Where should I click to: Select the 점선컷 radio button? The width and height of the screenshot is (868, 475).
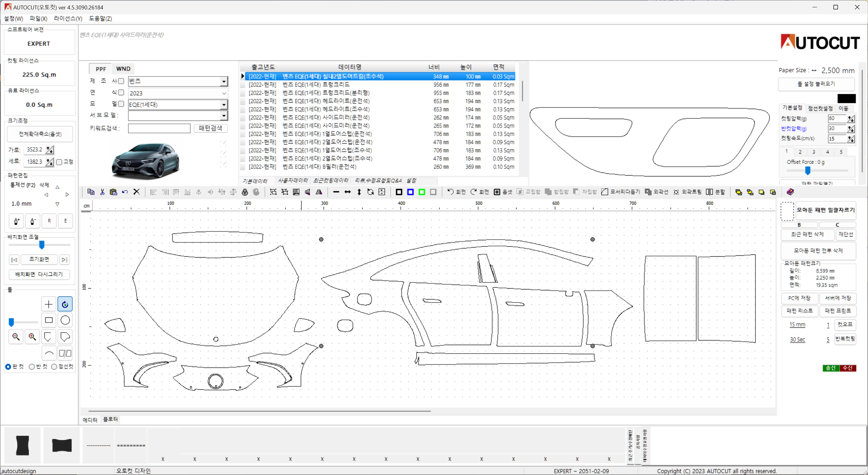coord(54,367)
